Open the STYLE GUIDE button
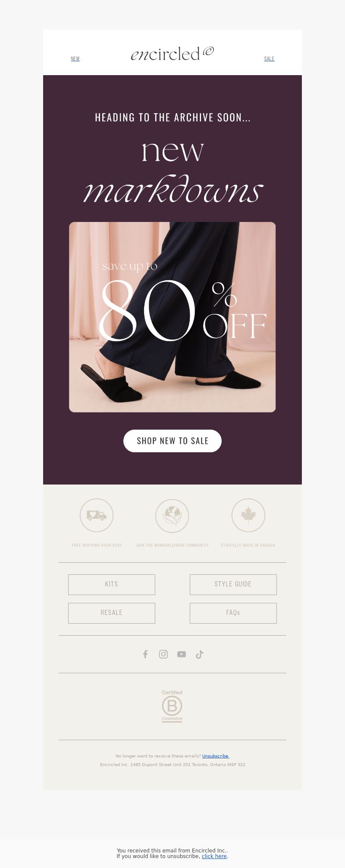Image resolution: width=345 pixels, height=868 pixels. pos(233,584)
